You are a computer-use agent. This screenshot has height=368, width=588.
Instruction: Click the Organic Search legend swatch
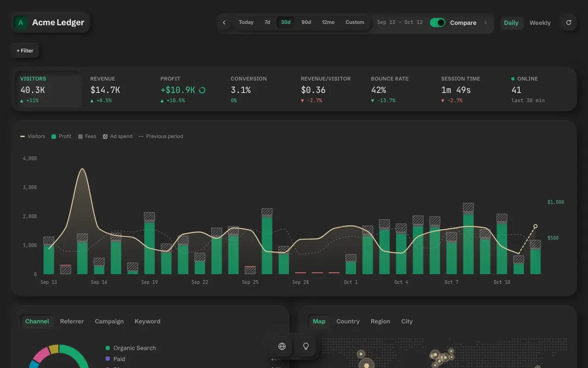pos(108,348)
